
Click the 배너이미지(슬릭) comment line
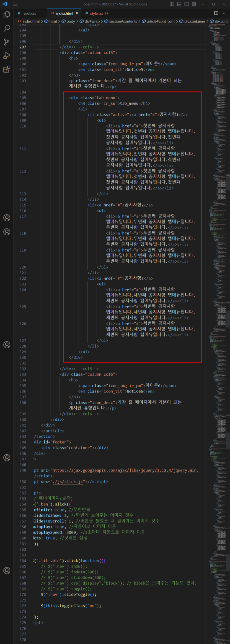(x=53, y=498)
